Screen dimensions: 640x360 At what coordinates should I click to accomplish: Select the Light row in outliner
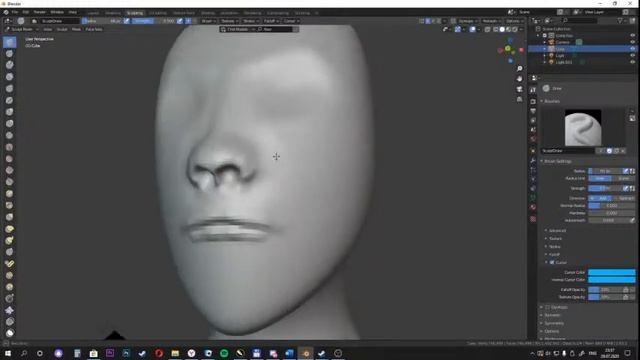point(582,56)
